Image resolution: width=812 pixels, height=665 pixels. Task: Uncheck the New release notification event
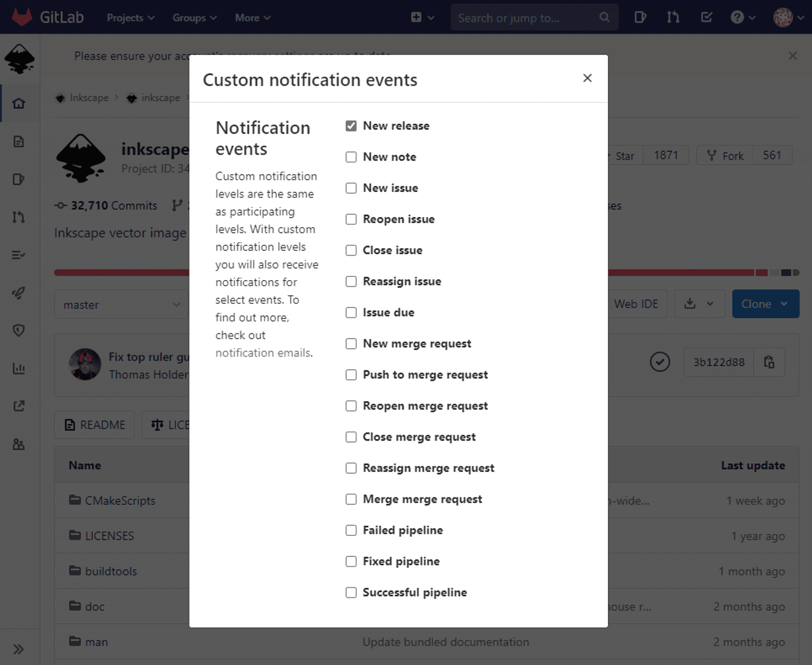tap(351, 126)
